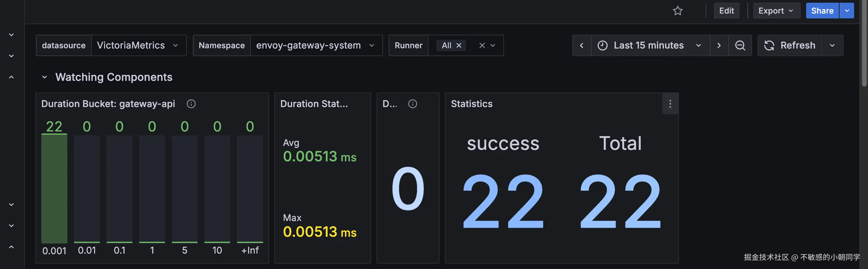This screenshot has height=269, width=868.
Task: Shift time range forward with right arrow
Action: tap(719, 46)
